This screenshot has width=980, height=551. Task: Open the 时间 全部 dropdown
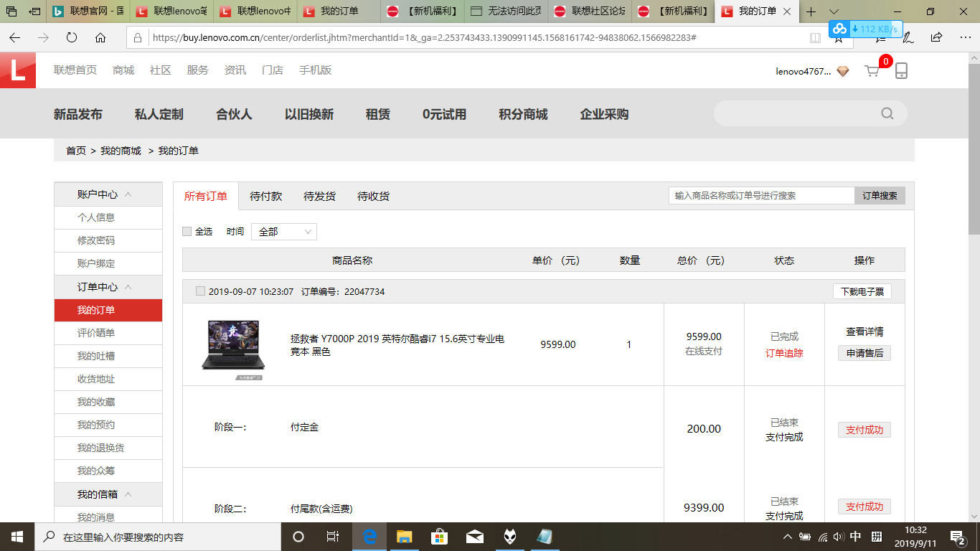coord(283,232)
